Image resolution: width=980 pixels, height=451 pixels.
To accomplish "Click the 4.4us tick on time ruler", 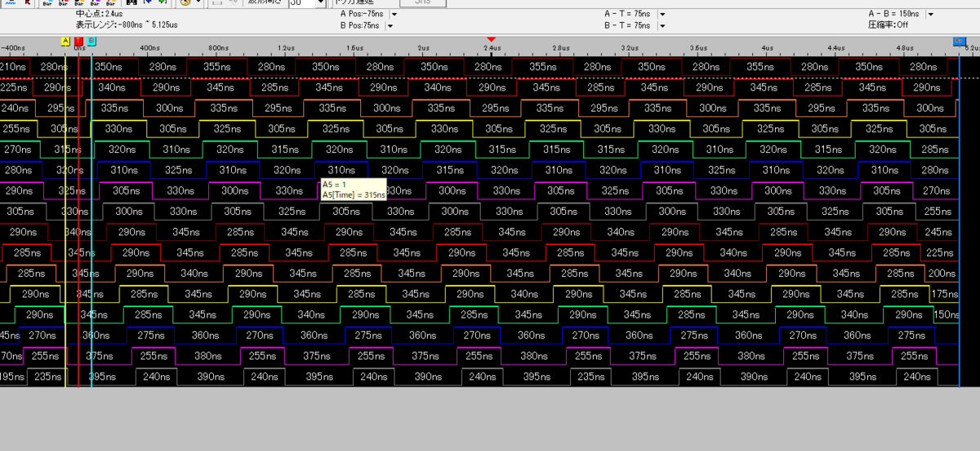I will 835,48.
